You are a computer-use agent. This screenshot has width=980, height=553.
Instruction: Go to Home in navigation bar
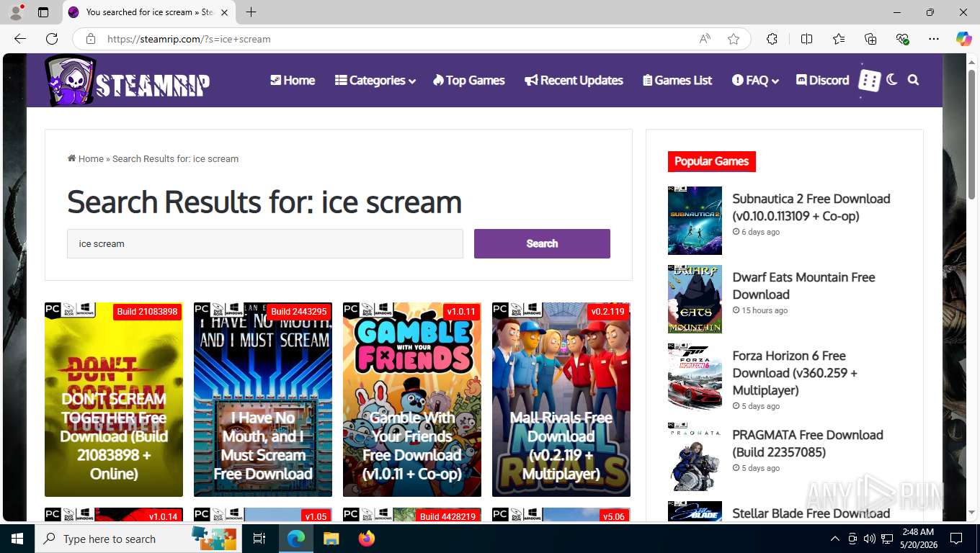pyautogui.click(x=293, y=80)
